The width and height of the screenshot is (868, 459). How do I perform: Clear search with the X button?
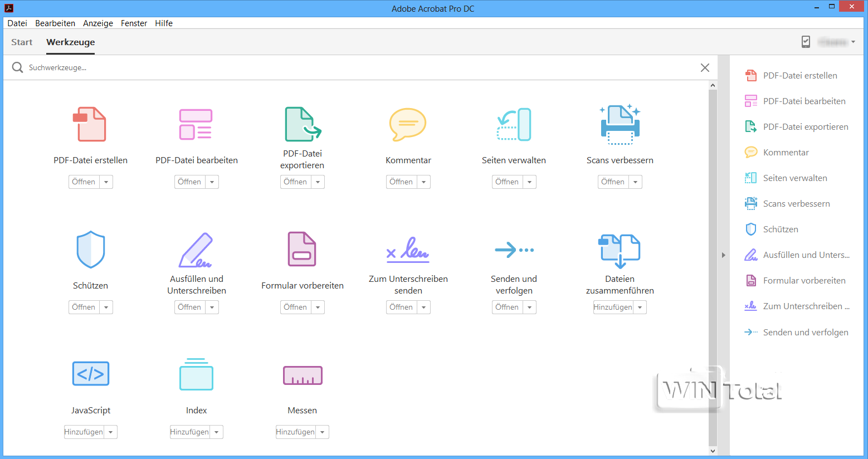coord(705,67)
